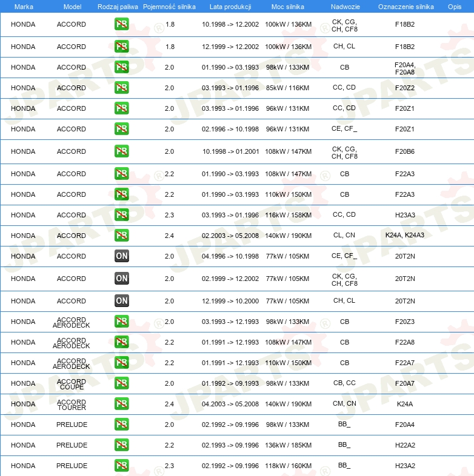Click diesel ON icon in 02.1999 row

pos(122,279)
